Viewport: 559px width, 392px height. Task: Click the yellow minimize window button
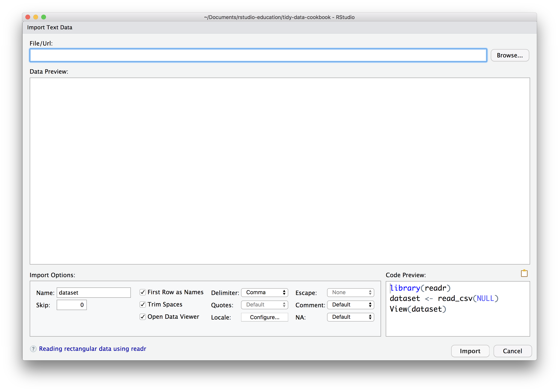[x=36, y=17]
